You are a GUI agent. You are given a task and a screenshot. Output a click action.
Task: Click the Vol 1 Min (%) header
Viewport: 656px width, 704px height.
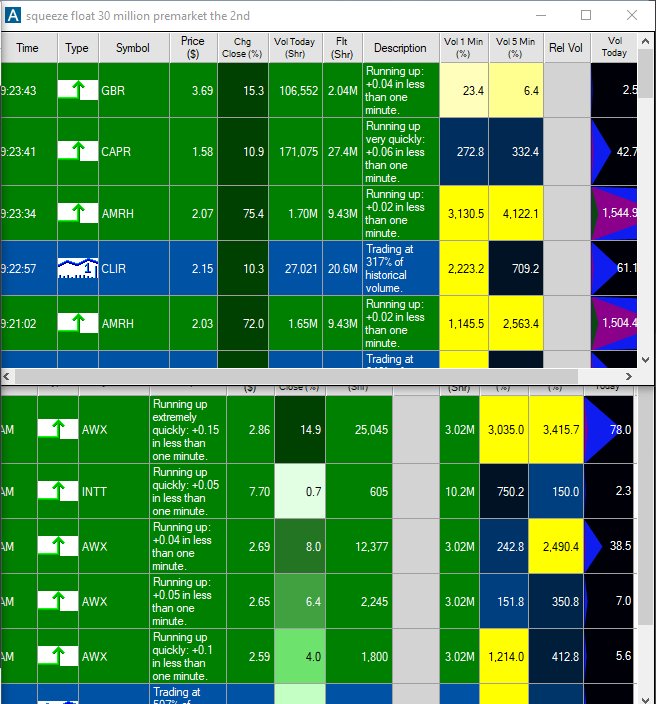point(464,48)
